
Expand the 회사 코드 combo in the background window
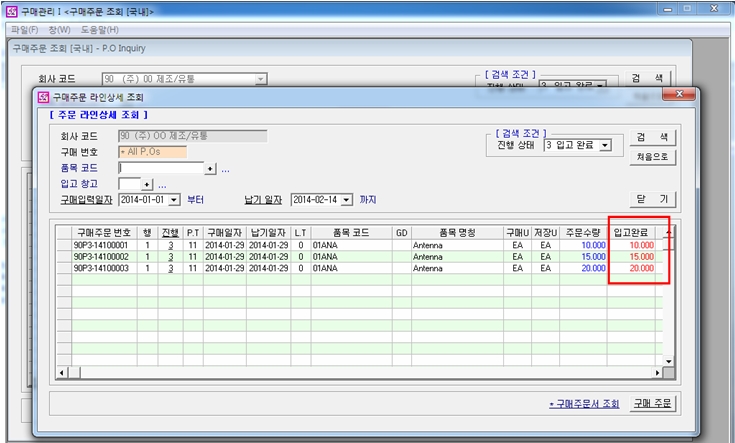(x=261, y=79)
